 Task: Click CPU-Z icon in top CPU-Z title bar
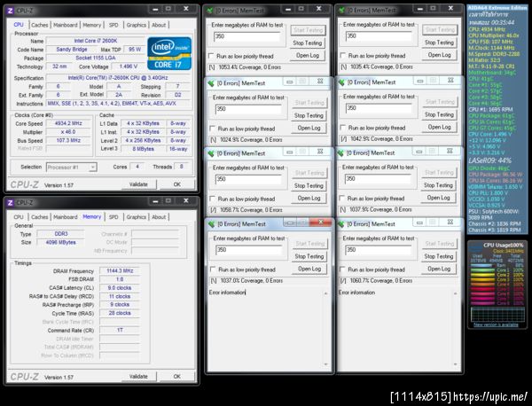(10, 11)
